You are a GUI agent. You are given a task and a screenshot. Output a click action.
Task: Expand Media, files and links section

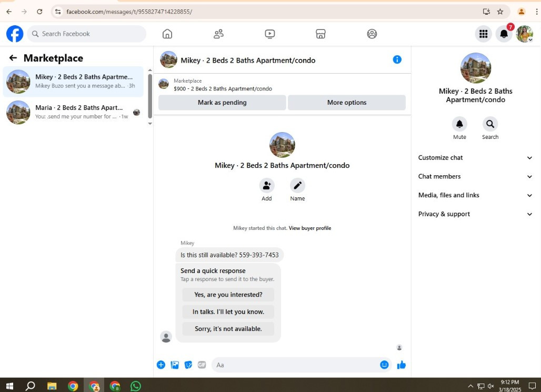tap(475, 195)
